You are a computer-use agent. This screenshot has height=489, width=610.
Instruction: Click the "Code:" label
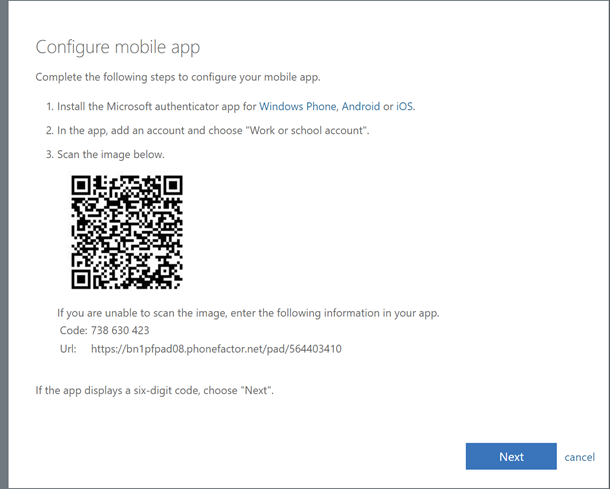74,330
